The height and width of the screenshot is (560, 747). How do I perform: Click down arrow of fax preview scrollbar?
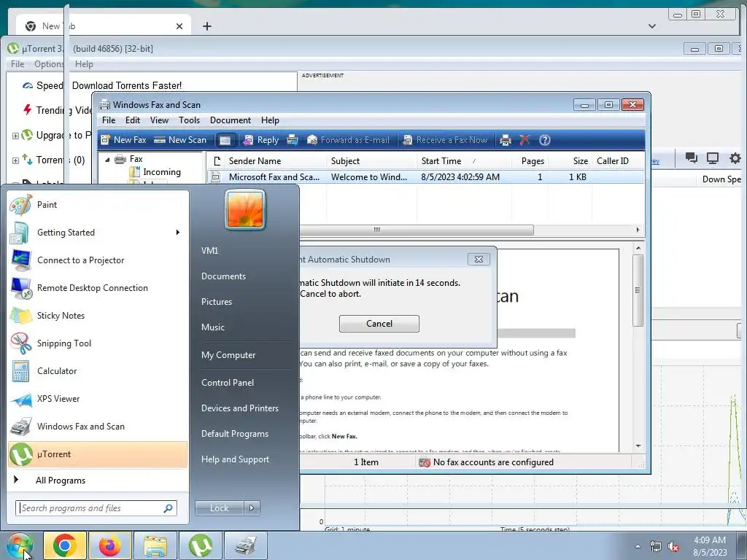(638, 446)
